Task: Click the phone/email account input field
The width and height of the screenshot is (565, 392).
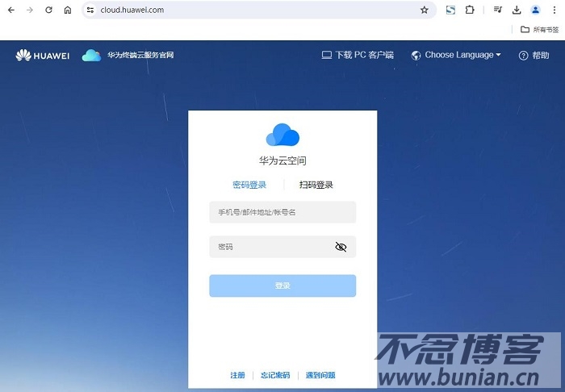Action: pos(282,212)
